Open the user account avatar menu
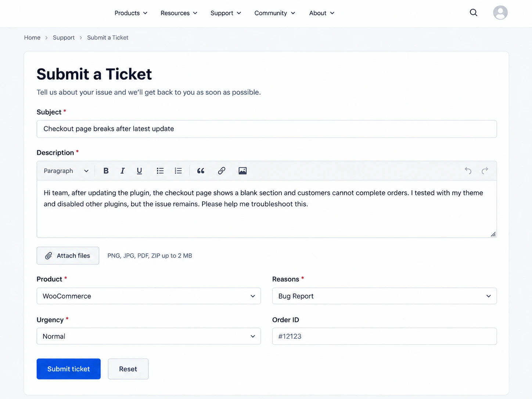532x399 pixels. tap(500, 13)
